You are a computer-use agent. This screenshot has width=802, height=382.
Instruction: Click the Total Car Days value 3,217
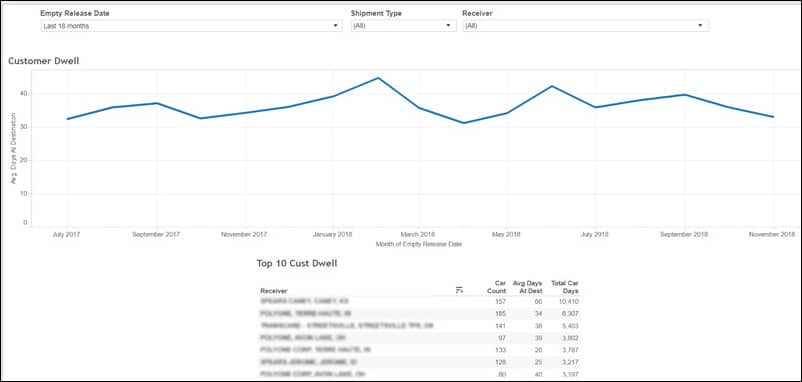click(570, 363)
